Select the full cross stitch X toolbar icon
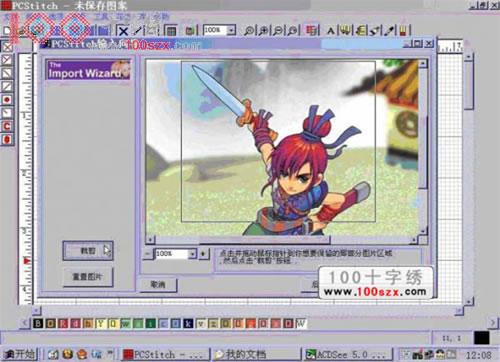Screen dimensions: 500x362 coord(123,31)
